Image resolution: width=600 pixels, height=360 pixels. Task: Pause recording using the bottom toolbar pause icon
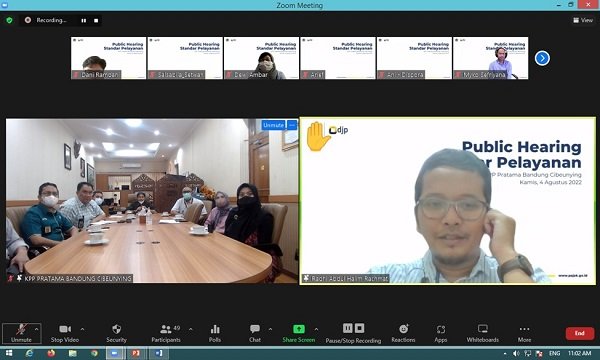(x=347, y=328)
